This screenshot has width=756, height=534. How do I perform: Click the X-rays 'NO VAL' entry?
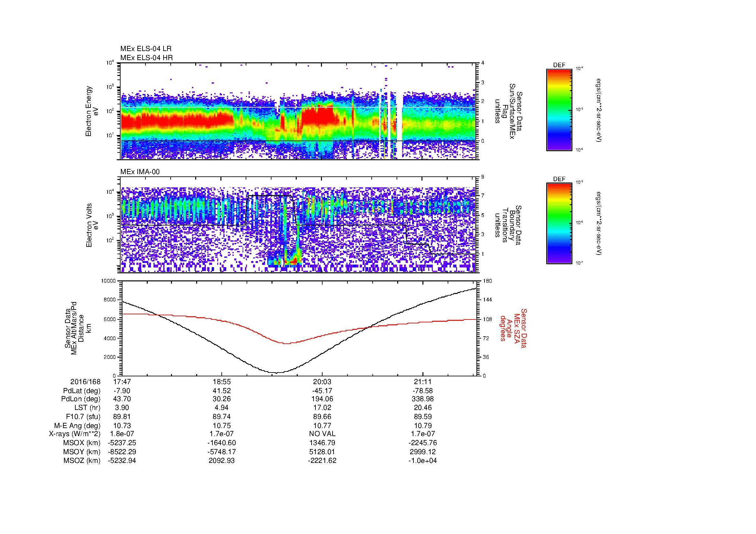[x=322, y=434]
